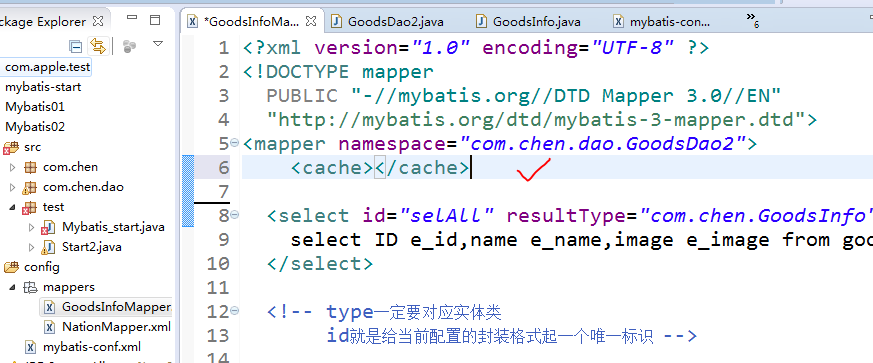
Task: Expand the com.chen package
Action: (x=13, y=167)
